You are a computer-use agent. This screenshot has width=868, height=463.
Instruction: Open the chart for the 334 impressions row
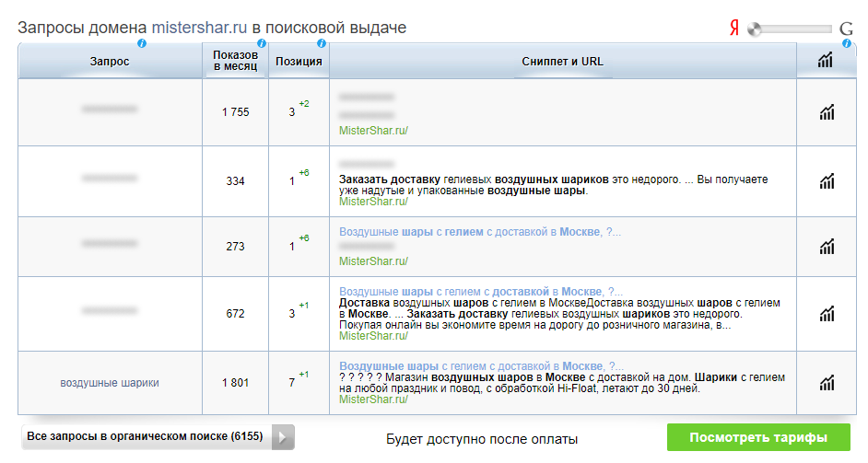tap(827, 181)
